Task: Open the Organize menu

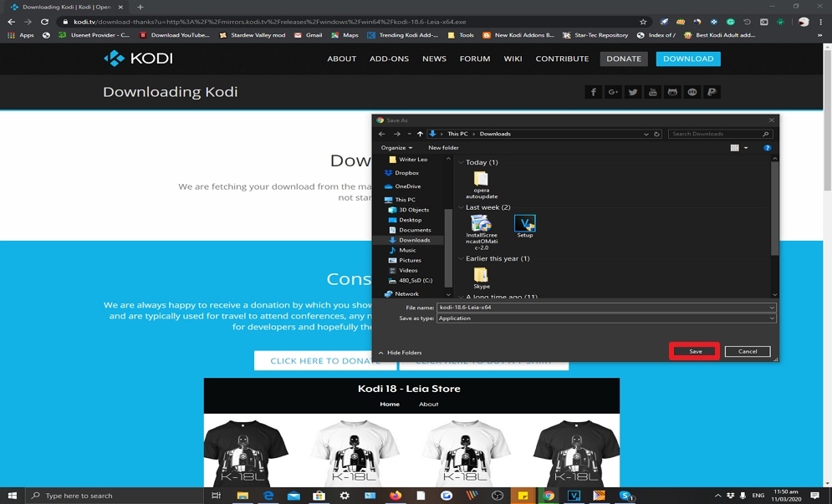Action: coord(396,147)
